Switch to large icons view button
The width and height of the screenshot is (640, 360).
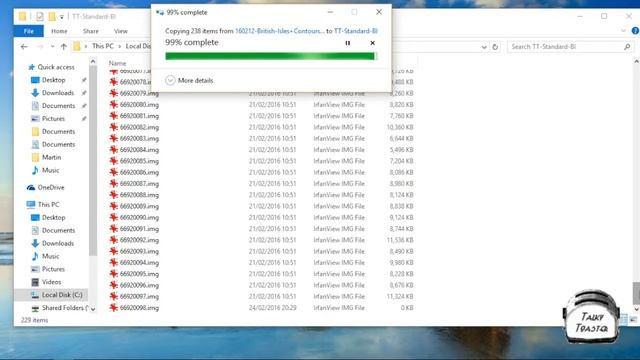[633, 320]
